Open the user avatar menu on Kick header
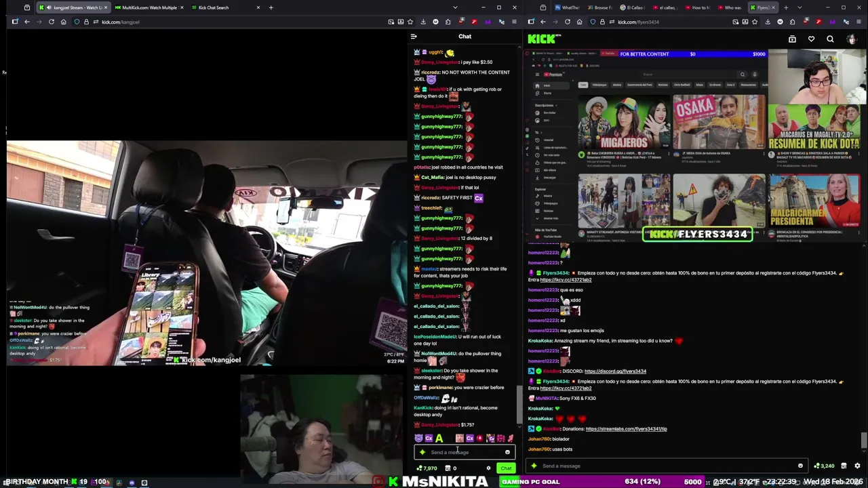The image size is (868, 488). [x=851, y=39]
